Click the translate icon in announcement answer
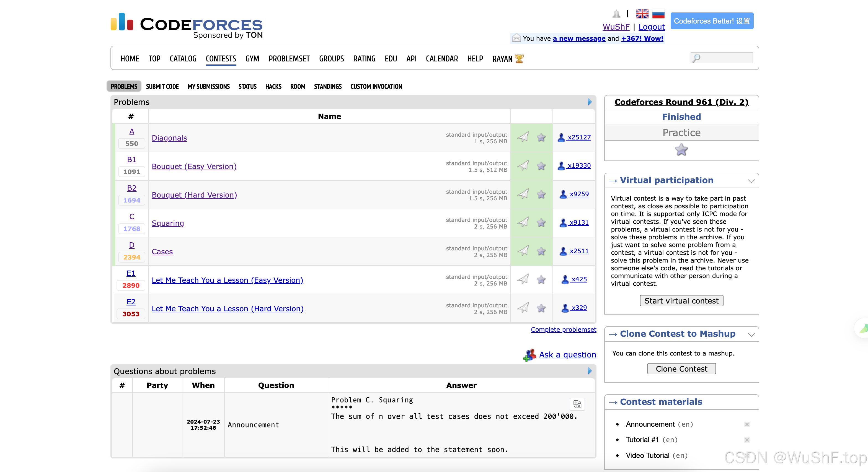The image size is (868, 472). click(x=577, y=404)
